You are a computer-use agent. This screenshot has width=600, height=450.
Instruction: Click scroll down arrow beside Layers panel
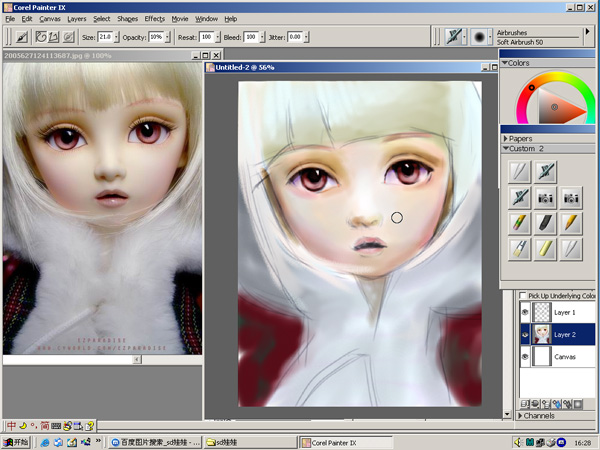pyautogui.click(x=507, y=414)
